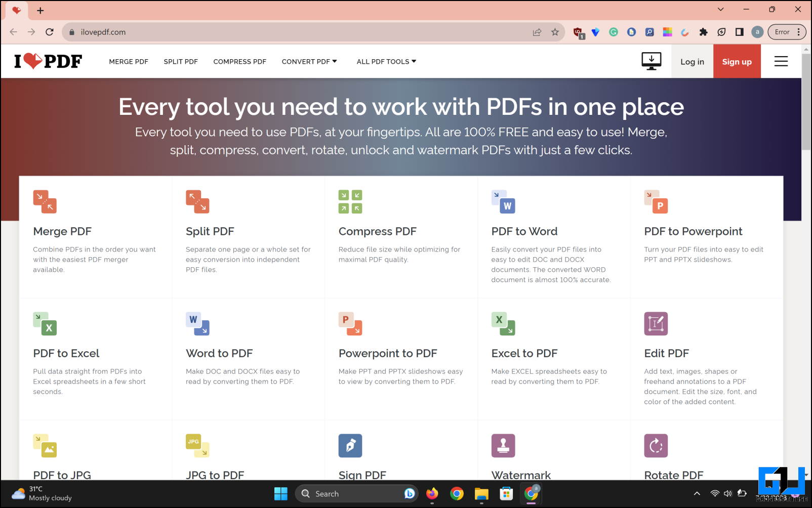Download the desktop app via monitor icon

tap(652, 61)
